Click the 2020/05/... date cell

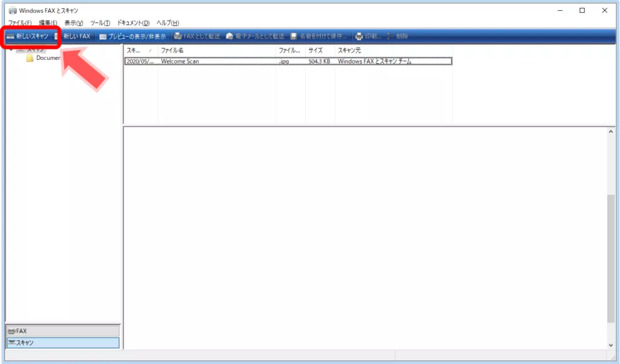140,61
